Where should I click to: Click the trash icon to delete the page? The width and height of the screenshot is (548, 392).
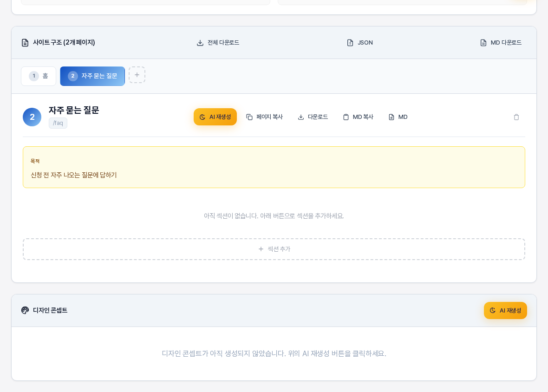(x=516, y=117)
